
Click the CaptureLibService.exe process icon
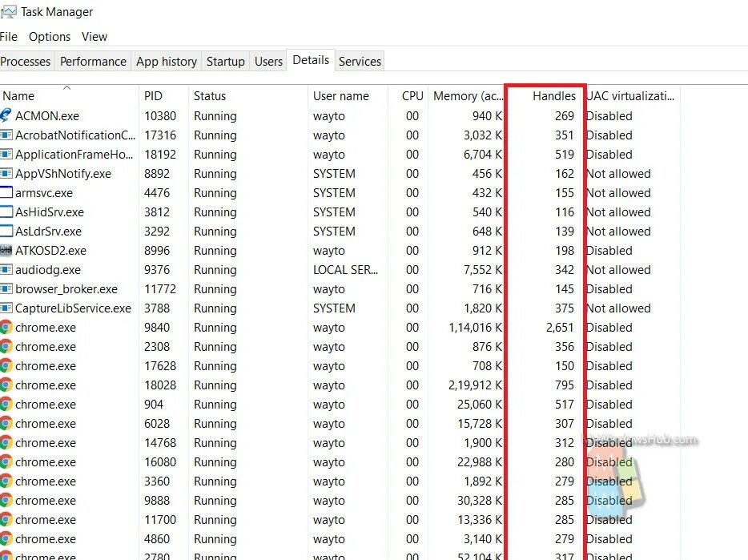6,308
